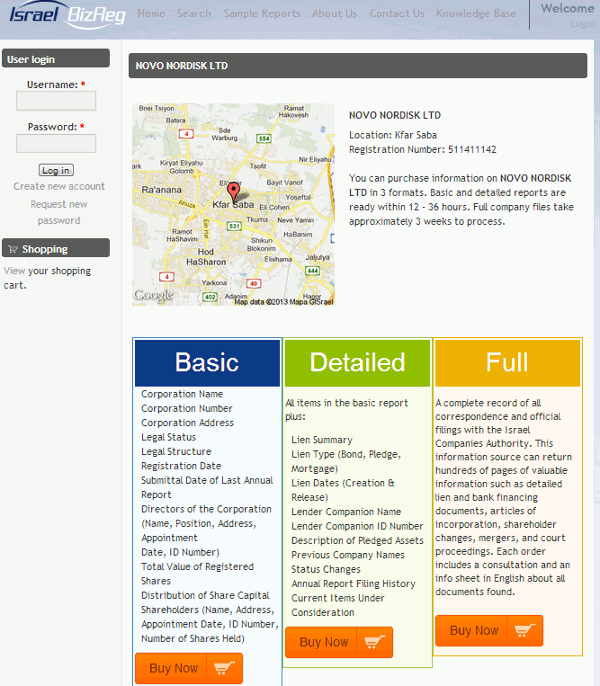Image resolution: width=600 pixels, height=686 pixels.
Task: Click the Detailed report Buy Now button
Action: [339, 642]
